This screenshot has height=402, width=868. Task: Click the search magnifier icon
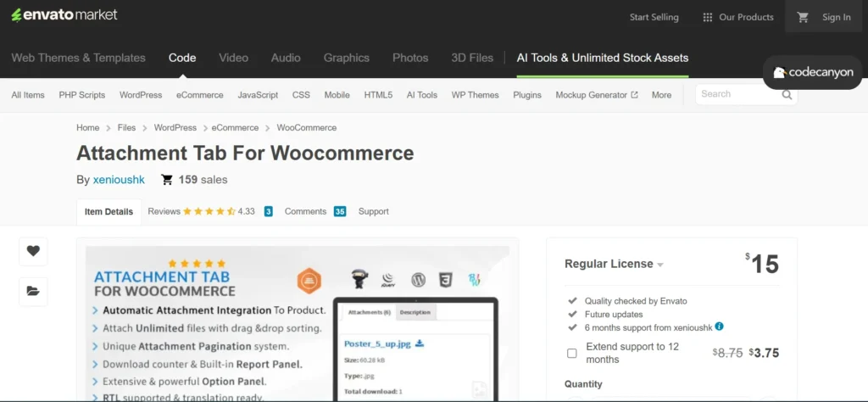[x=787, y=95]
